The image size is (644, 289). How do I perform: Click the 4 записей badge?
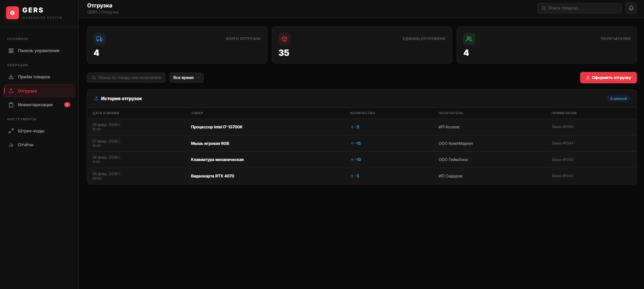click(x=618, y=98)
